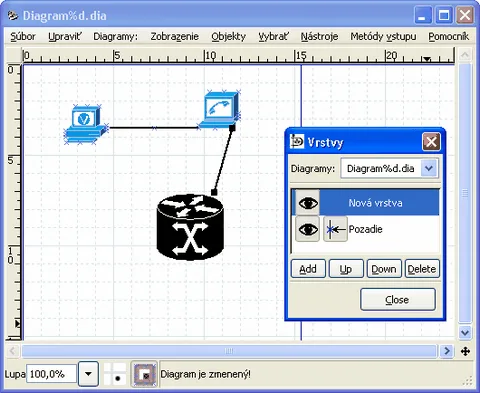Click horizontal scrollbar right arrow
Viewport: 480px width, 393px height.
click(x=447, y=351)
